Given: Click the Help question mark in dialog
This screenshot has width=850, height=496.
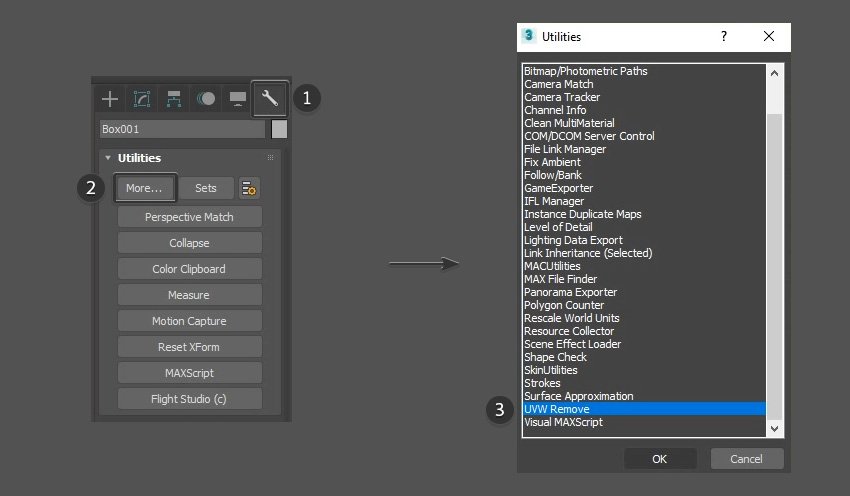Looking at the screenshot, I should coord(724,36).
